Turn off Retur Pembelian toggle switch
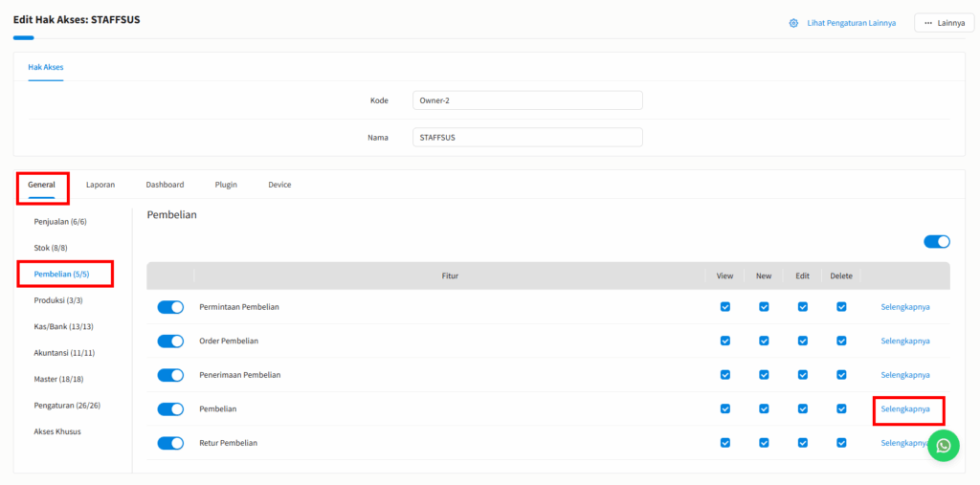Viewport: 980px width, 485px height. tap(170, 443)
